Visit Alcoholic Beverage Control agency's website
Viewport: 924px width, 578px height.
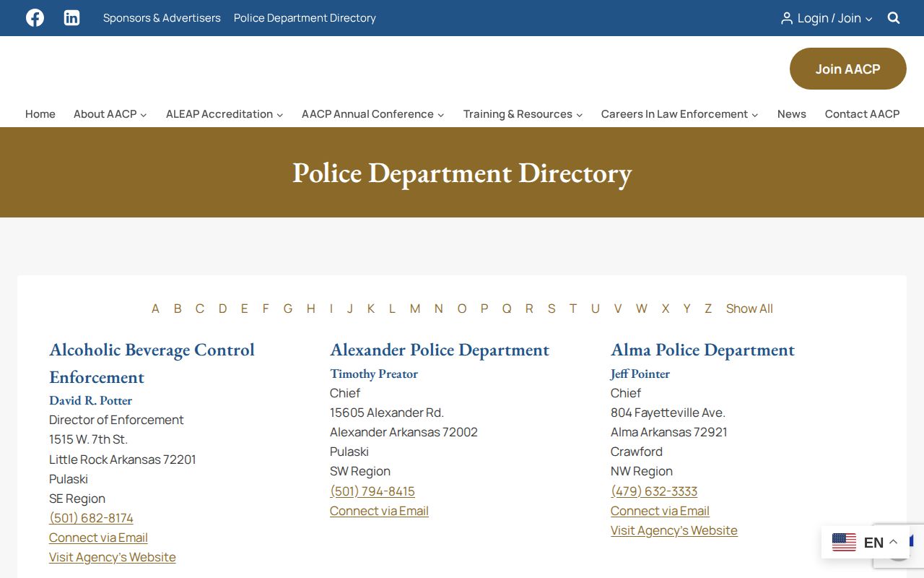(x=113, y=557)
